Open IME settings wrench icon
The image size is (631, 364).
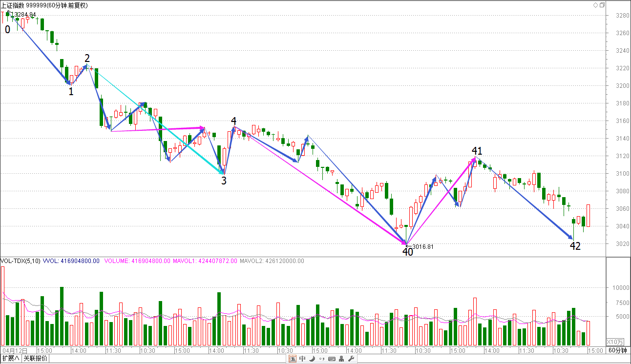click(x=350, y=359)
